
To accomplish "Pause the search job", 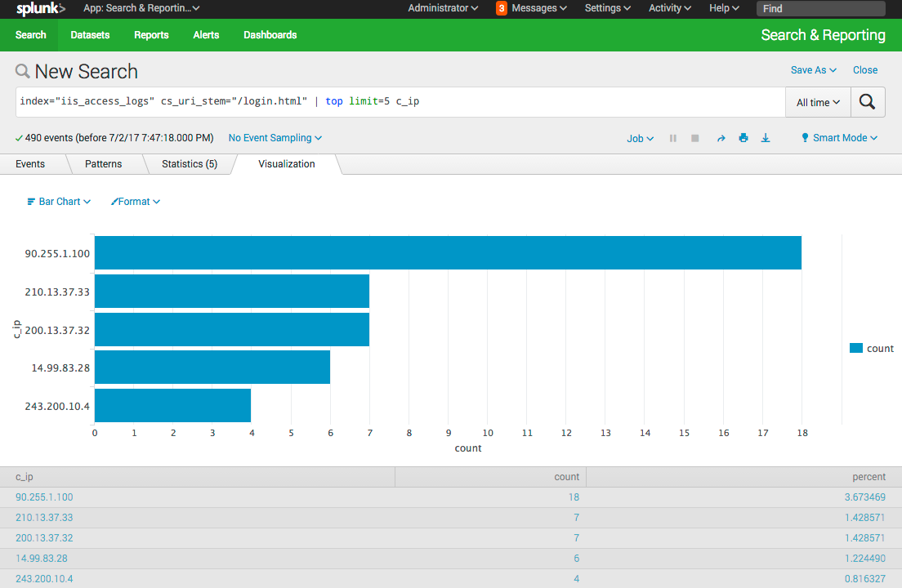I will click(x=673, y=138).
